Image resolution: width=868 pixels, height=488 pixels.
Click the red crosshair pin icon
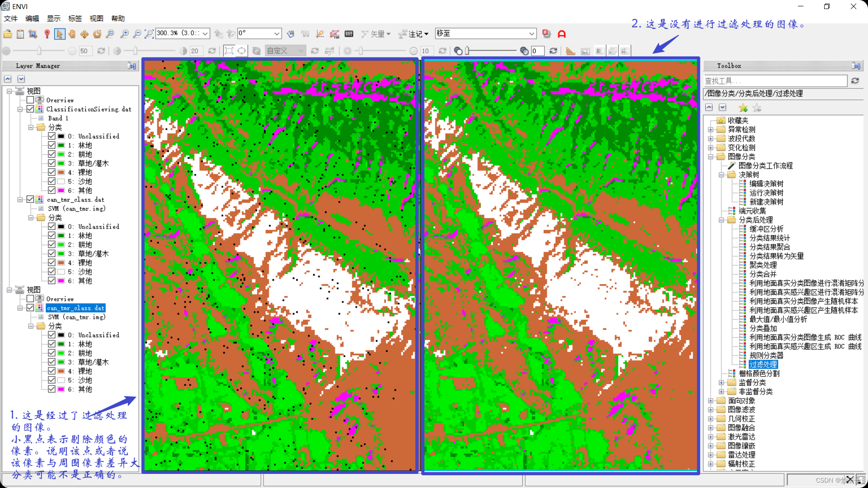tap(47, 34)
